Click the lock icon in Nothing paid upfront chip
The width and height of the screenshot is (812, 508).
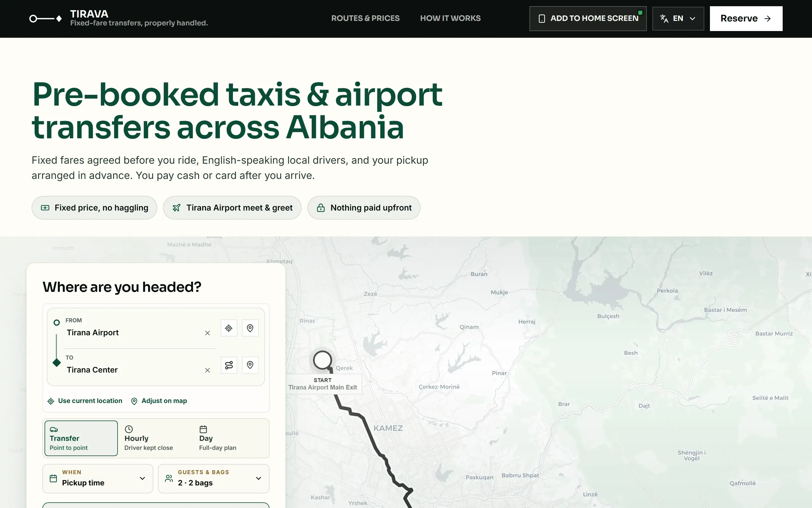click(321, 208)
